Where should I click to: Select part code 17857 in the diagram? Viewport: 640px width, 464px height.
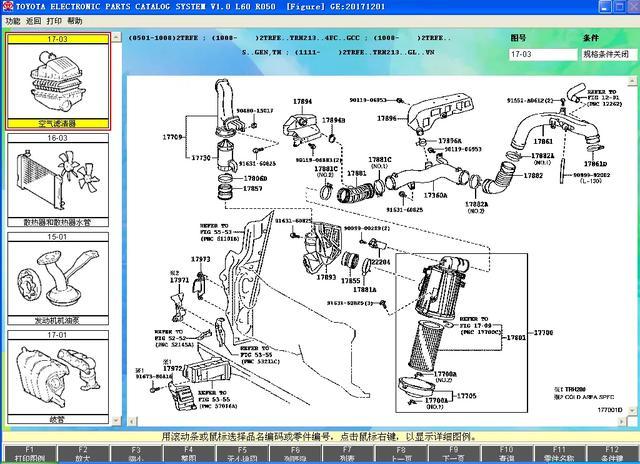coord(253,189)
